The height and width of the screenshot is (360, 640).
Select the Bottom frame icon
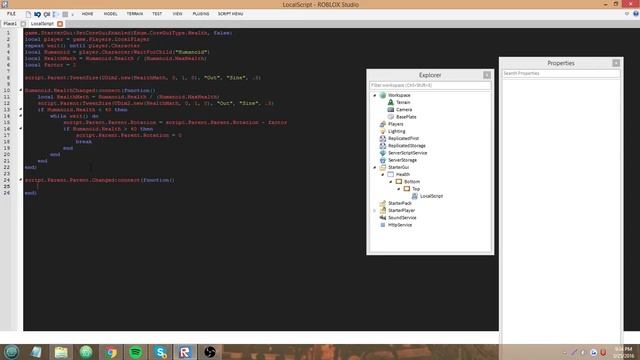[x=399, y=182]
